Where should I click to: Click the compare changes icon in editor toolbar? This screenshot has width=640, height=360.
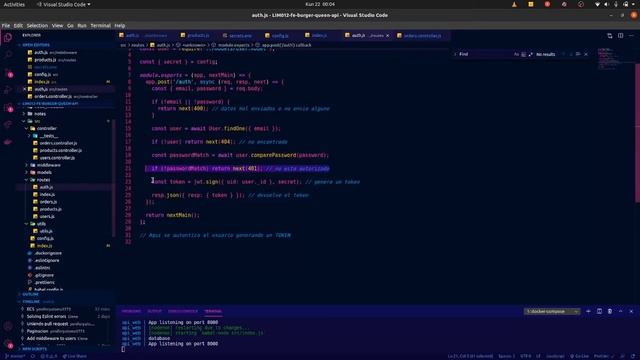[x=610, y=36]
